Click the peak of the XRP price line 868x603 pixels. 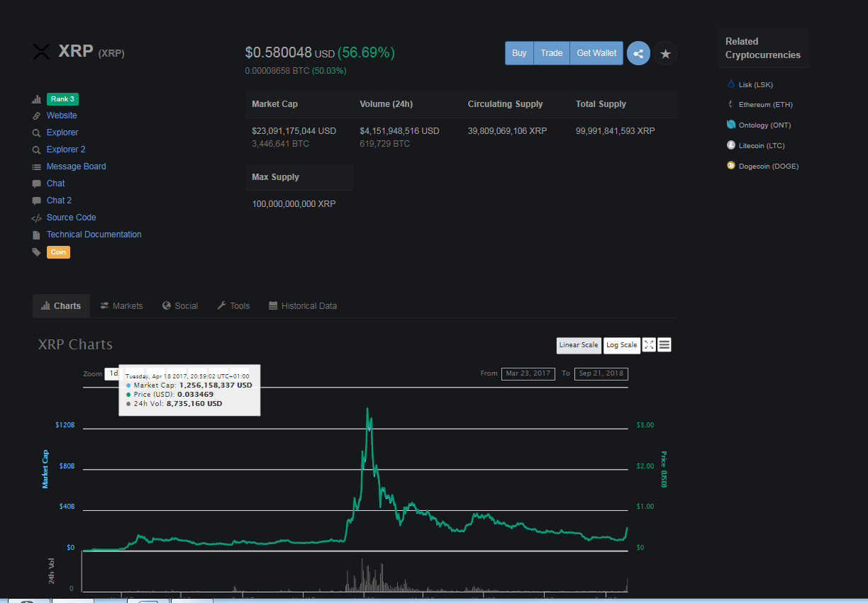tap(367, 408)
